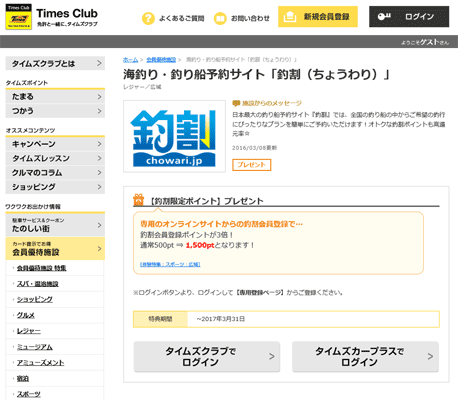The height and width of the screenshot is (400, 458).
Task: Click chevron on タイムズカープラスでログイン button
Action: pyautogui.click(x=430, y=356)
